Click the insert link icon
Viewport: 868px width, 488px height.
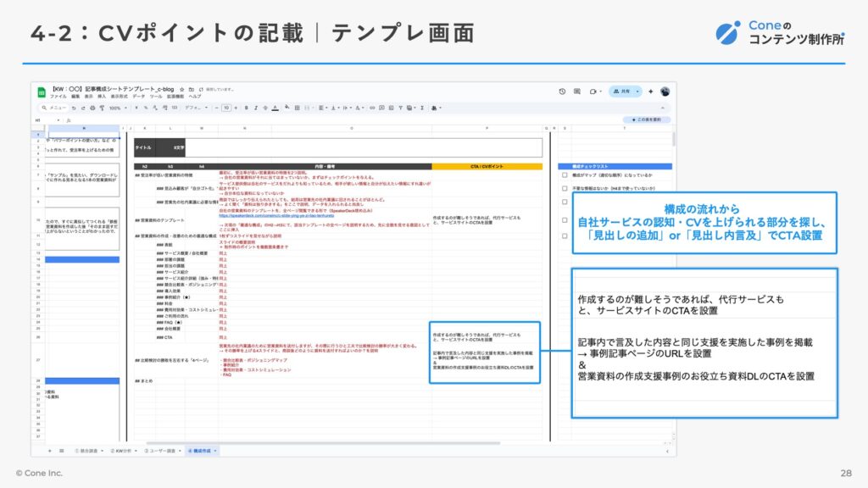[372, 108]
